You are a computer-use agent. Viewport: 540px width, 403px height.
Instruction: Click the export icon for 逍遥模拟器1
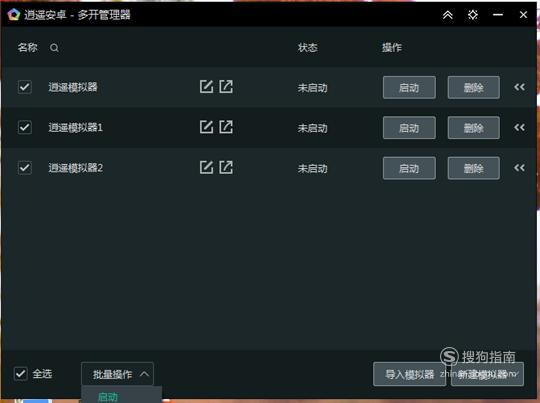[x=226, y=127]
